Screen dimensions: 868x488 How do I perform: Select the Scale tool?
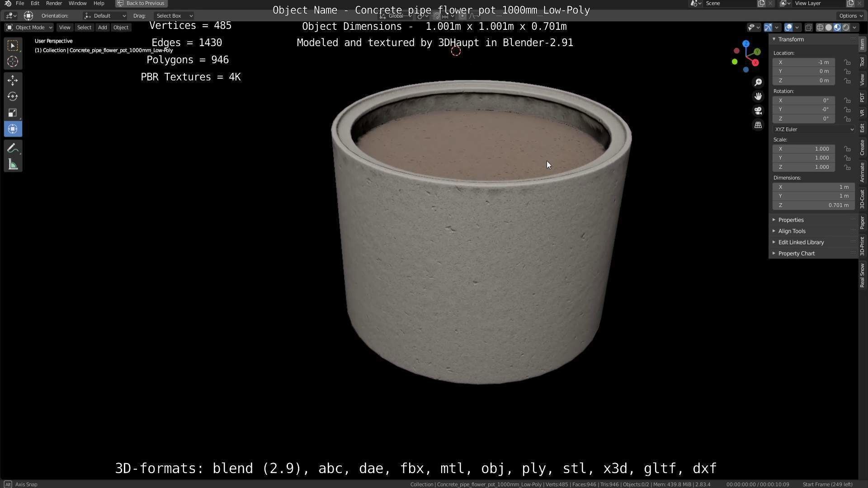[13, 113]
